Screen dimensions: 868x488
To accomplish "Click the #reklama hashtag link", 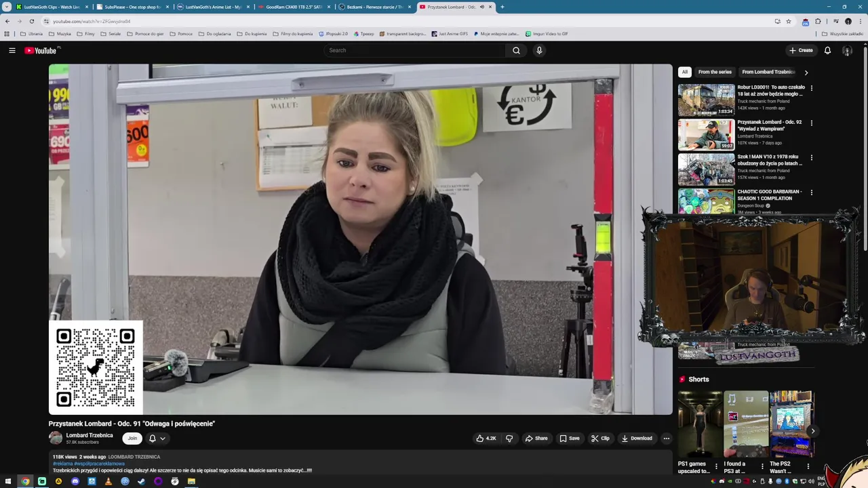I will (x=62, y=464).
